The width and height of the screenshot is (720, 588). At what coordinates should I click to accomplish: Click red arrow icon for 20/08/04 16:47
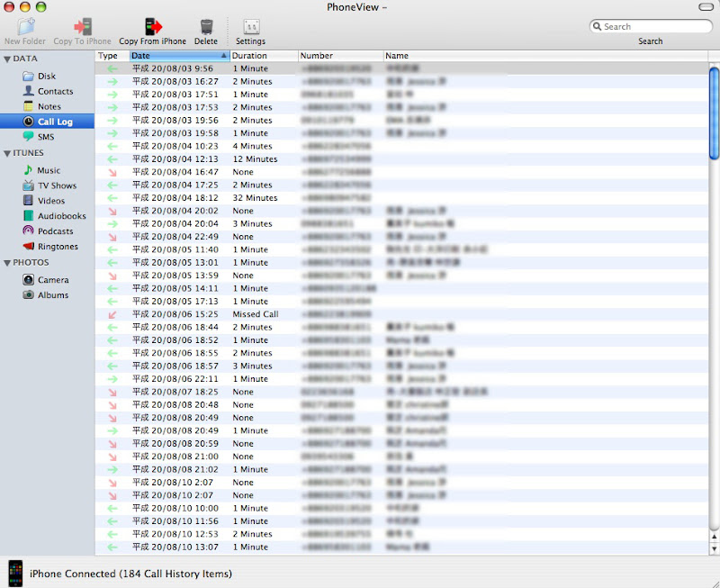click(x=112, y=172)
